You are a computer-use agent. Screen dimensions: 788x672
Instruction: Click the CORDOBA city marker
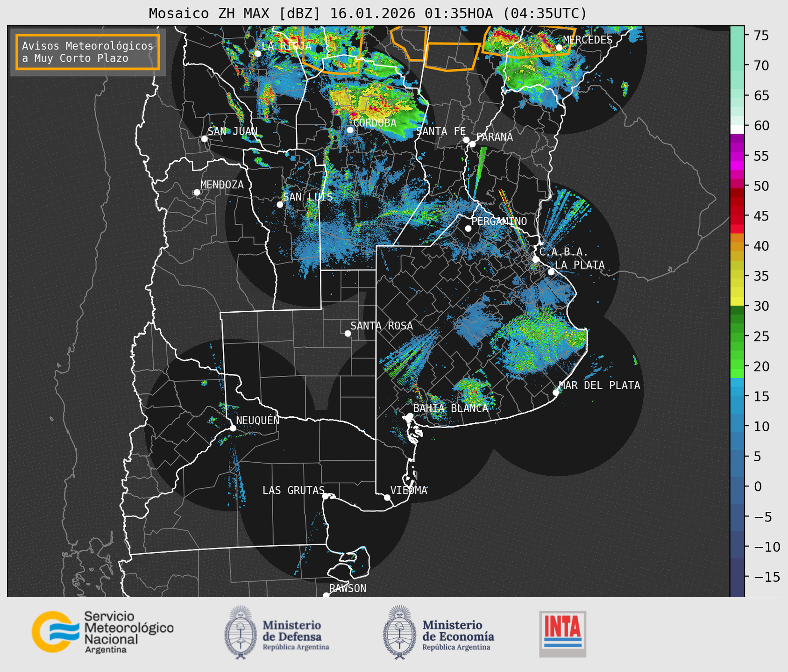click(x=350, y=129)
